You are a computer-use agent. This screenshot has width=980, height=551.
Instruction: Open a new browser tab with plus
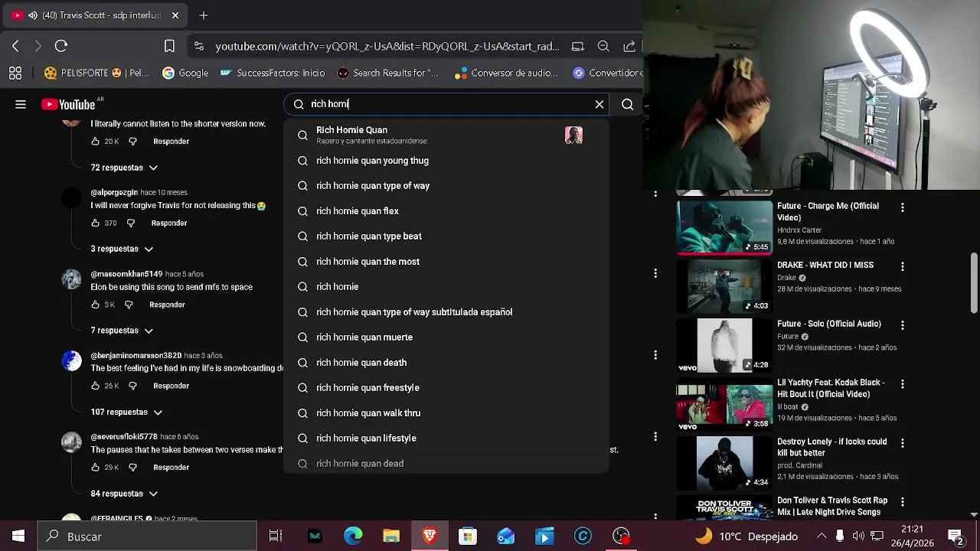[204, 15]
